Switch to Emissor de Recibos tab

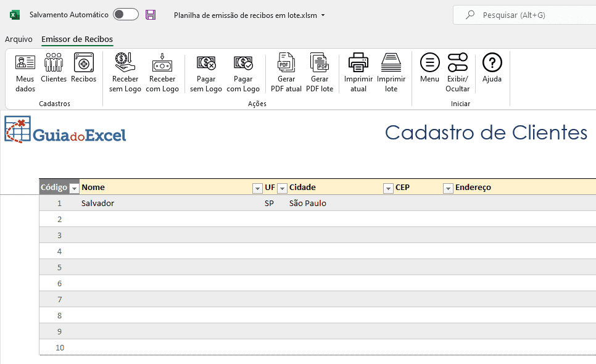point(77,39)
